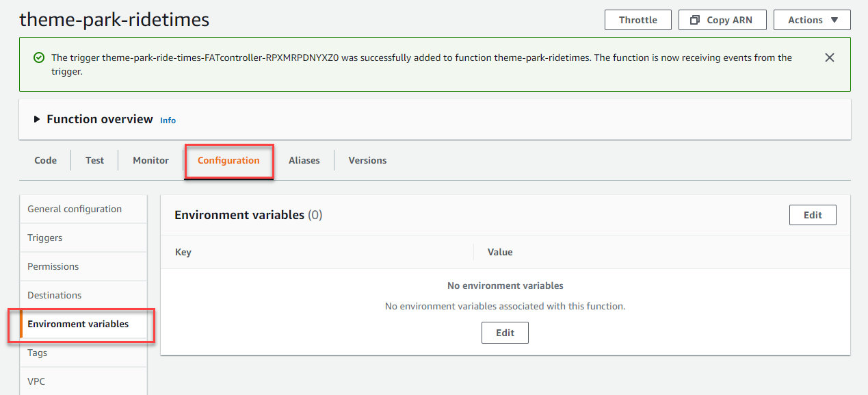The image size is (868, 395).
Task: Select General configuration in the sidebar
Action: (x=75, y=209)
